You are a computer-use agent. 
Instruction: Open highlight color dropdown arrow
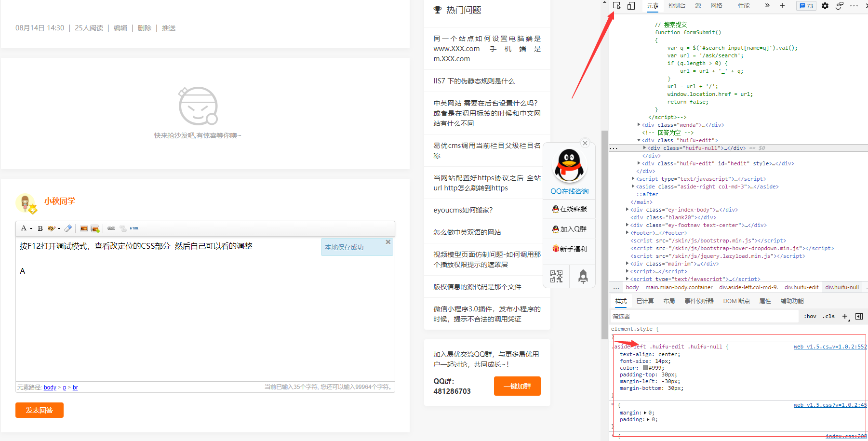[59, 229]
